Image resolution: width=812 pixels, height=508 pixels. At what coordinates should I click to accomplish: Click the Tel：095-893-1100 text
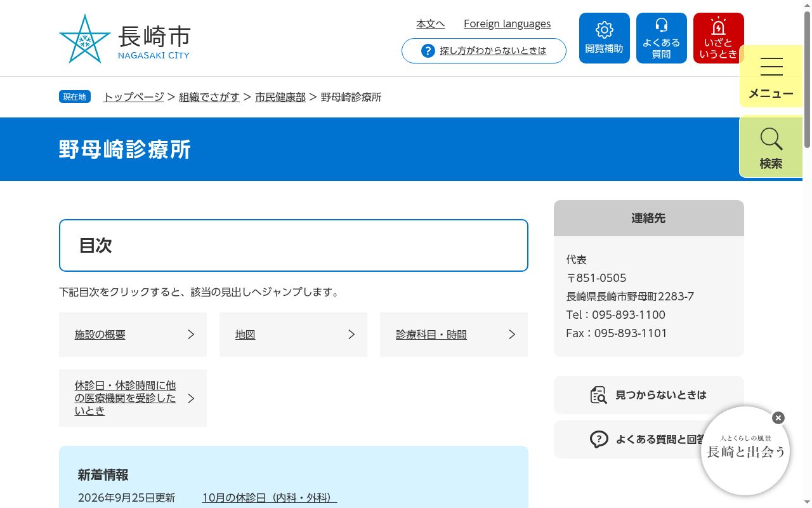(x=615, y=315)
